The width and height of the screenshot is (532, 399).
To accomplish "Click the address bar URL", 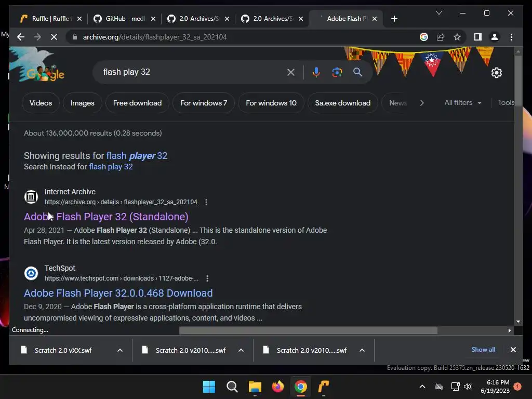I will pos(155,37).
